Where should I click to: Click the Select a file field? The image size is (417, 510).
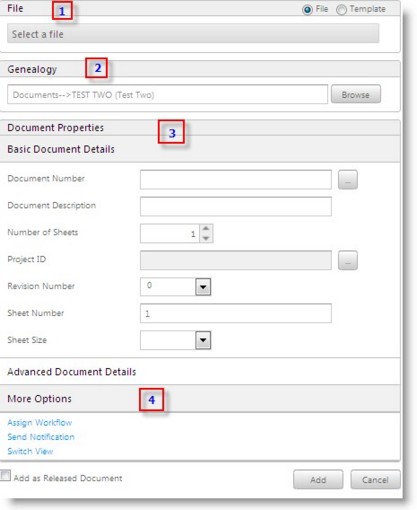pyautogui.click(x=193, y=33)
